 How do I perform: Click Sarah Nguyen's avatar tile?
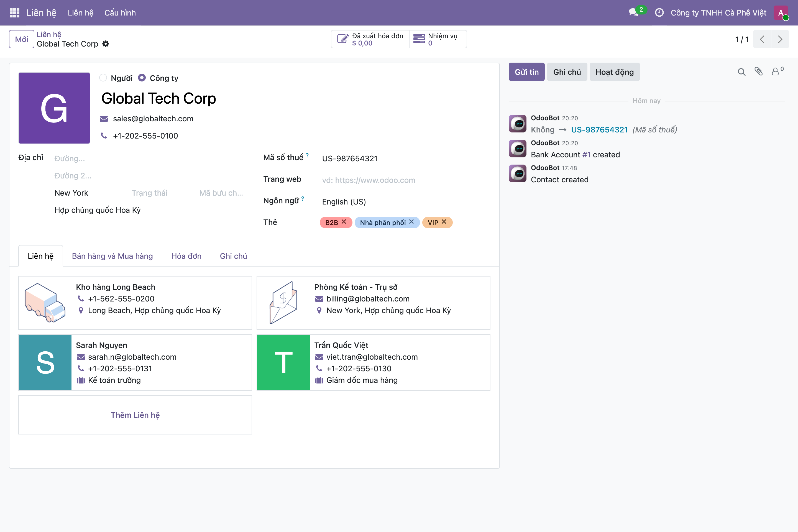click(x=45, y=362)
